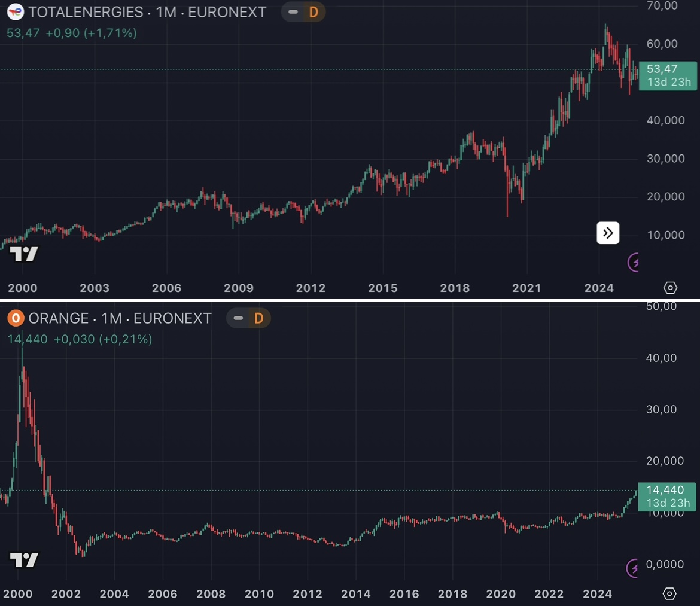Open chart settings hexagon on Orange chart
The image size is (700, 606).
(670, 594)
